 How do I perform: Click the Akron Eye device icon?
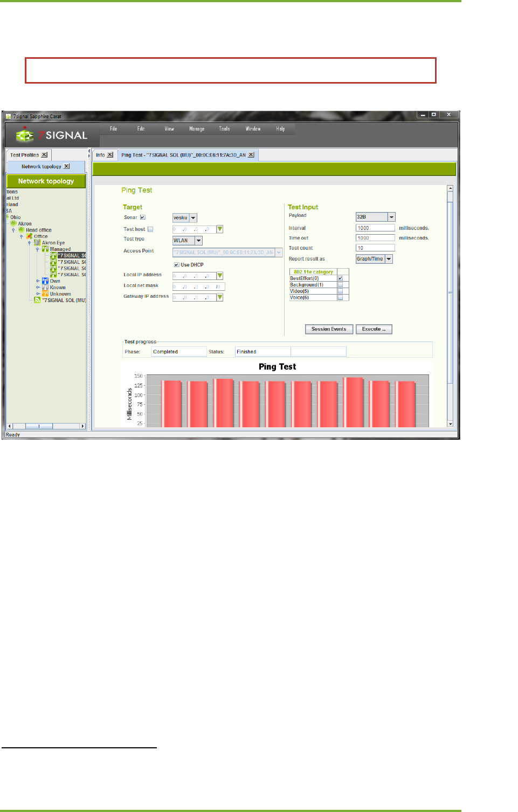(37, 243)
